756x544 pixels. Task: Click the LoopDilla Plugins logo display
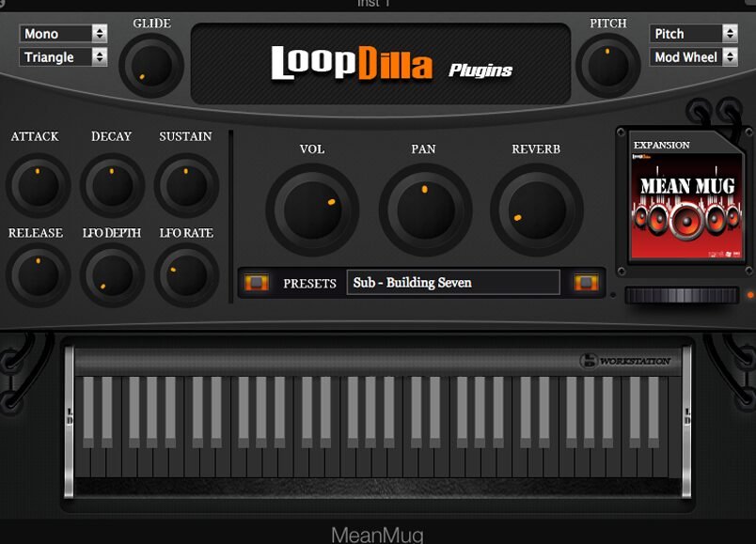point(381,64)
